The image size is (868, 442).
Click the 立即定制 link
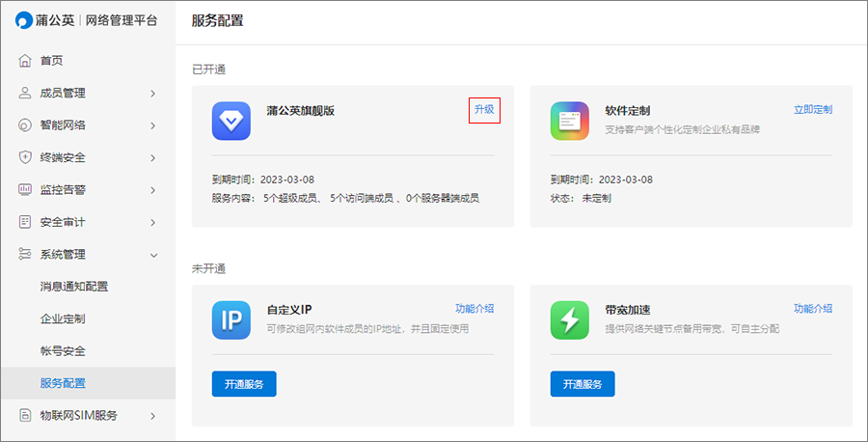[813, 110]
